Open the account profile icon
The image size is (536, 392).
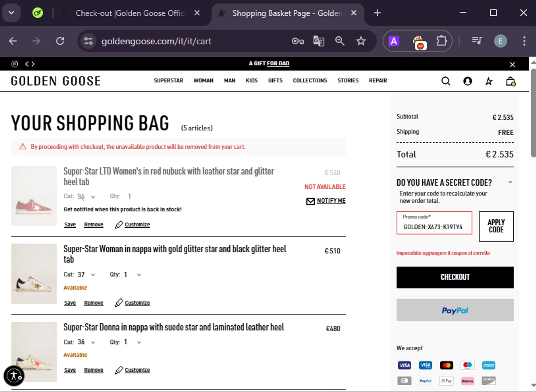pos(467,81)
